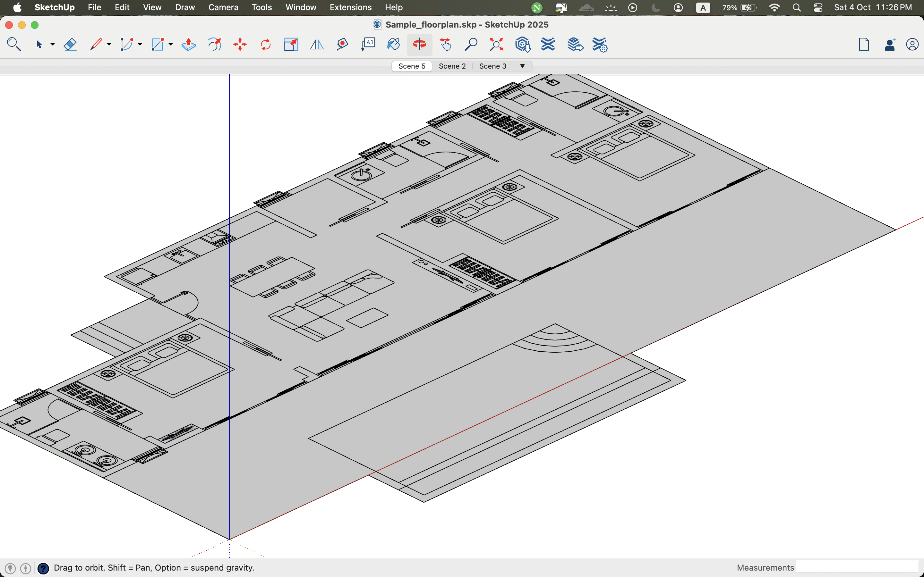
Task: Open the scenes overflow dropdown arrow
Action: [522, 66]
